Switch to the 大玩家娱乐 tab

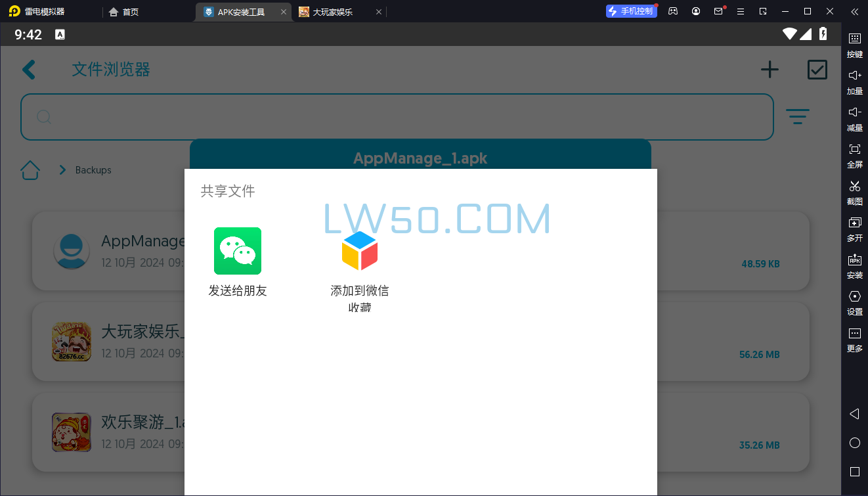point(332,11)
